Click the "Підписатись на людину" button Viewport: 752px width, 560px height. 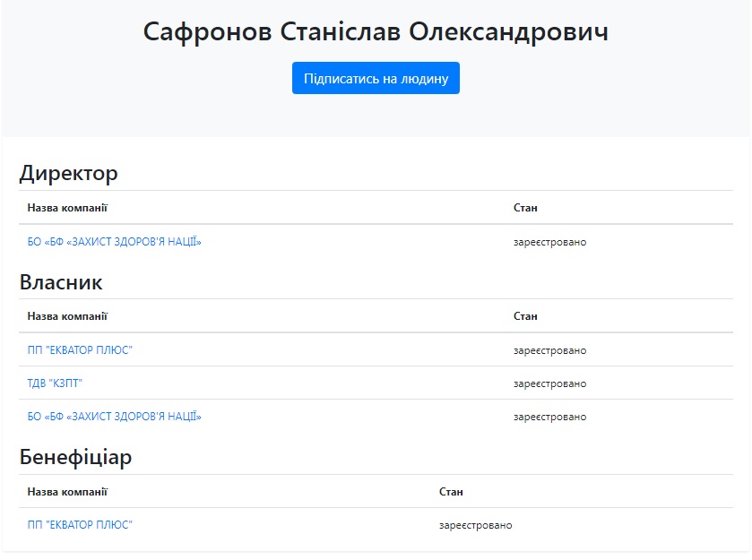pos(376,78)
